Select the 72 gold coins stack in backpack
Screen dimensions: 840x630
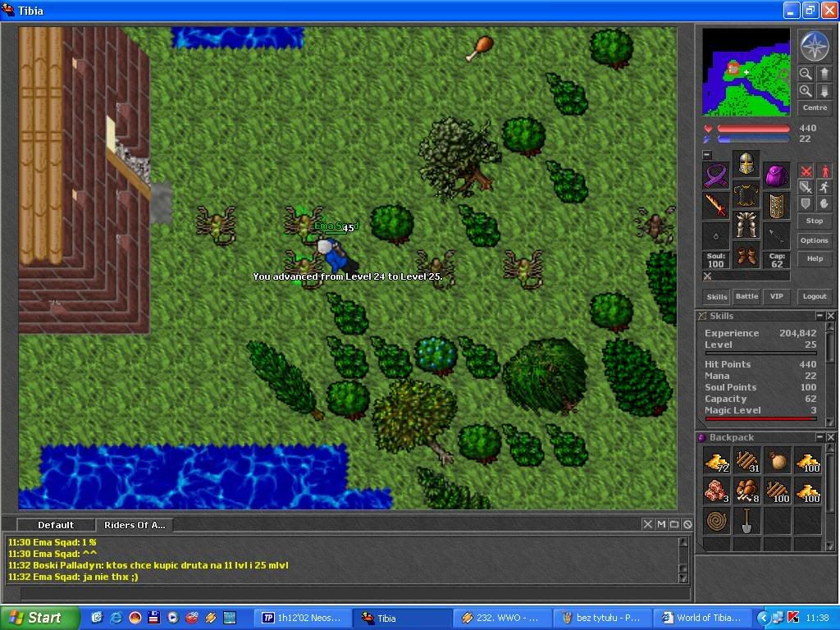click(x=716, y=461)
